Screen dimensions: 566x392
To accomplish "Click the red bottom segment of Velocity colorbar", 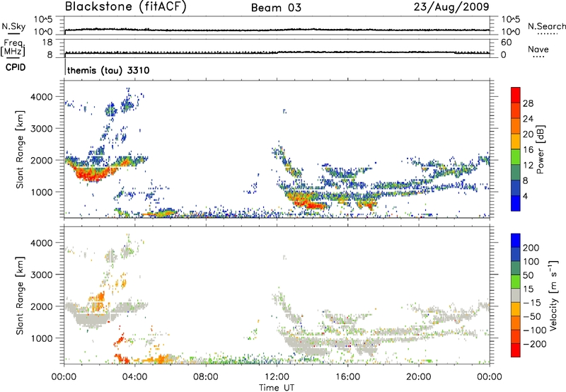I will tap(516, 350).
